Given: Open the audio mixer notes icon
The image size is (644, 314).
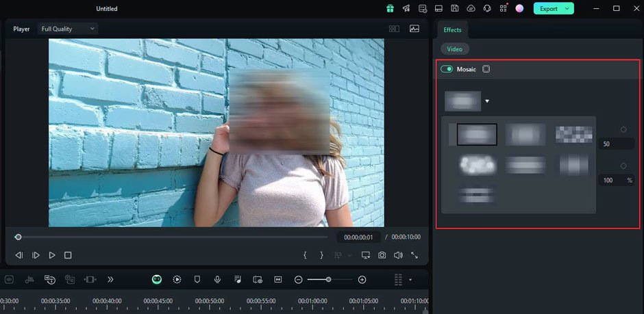Looking at the screenshot, I should pos(238,280).
